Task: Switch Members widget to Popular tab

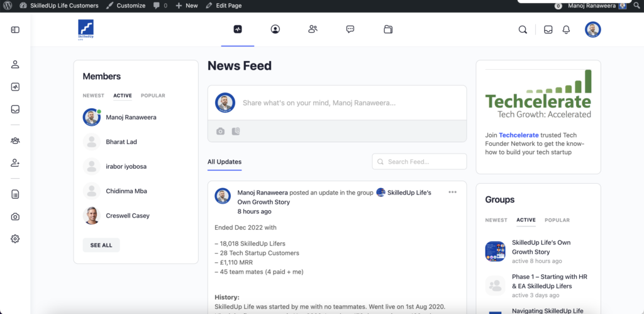Action: 153,96
